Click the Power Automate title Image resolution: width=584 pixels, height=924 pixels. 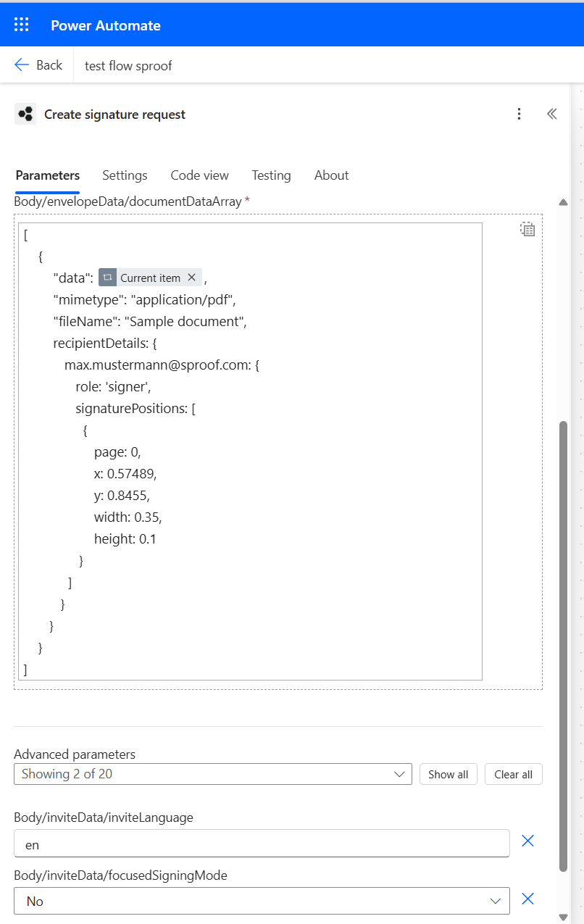pyautogui.click(x=106, y=25)
